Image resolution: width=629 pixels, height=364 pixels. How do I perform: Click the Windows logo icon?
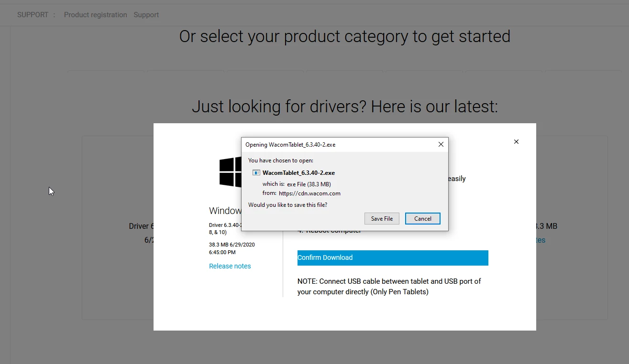231,172
